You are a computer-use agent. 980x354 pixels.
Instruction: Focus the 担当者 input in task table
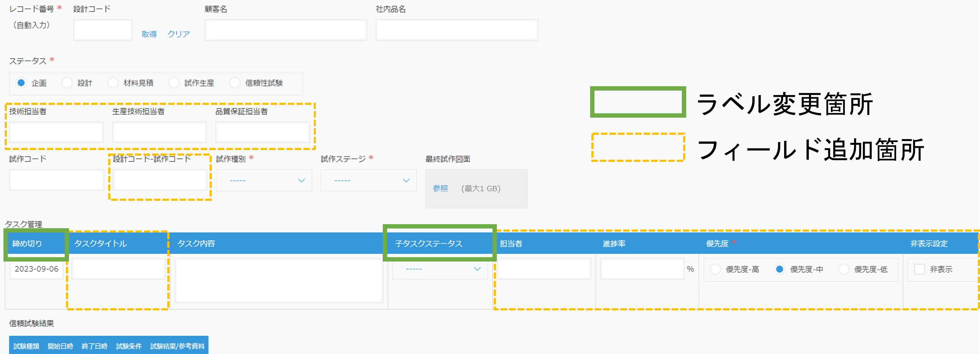coord(544,269)
